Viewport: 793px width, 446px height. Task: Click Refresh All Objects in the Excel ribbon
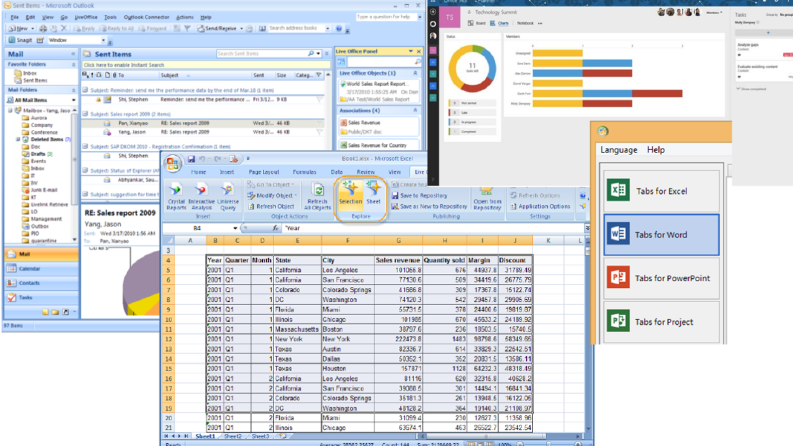[318, 196]
